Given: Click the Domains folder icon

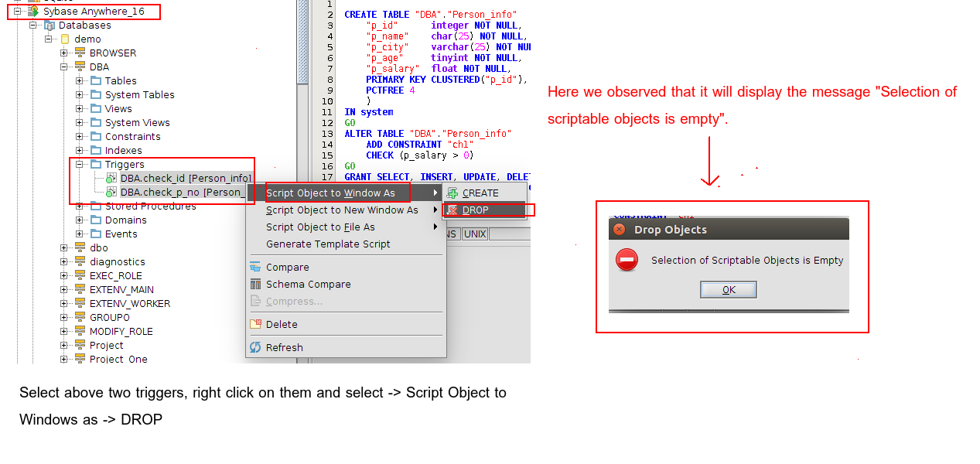Looking at the screenshot, I should (96, 220).
